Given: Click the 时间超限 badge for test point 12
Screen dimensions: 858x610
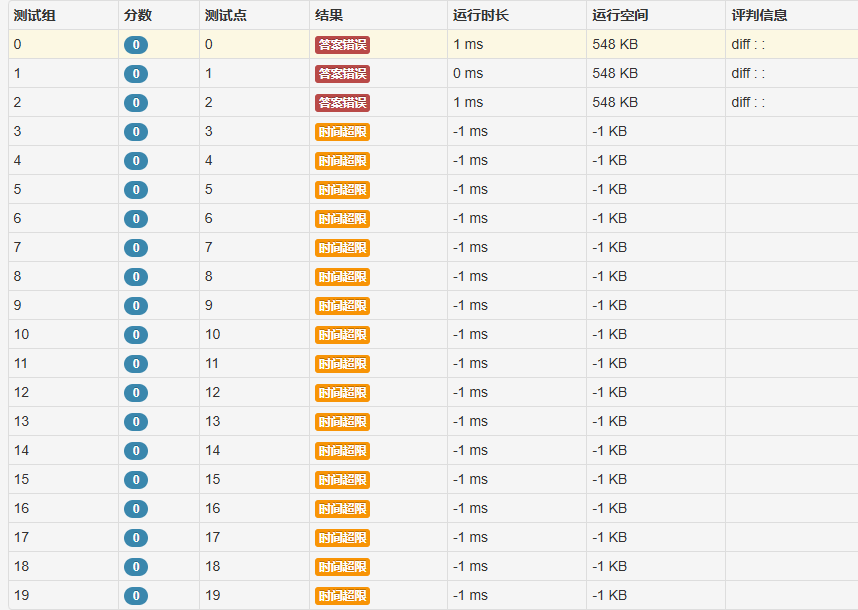Looking at the screenshot, I should tap(342, 393).
